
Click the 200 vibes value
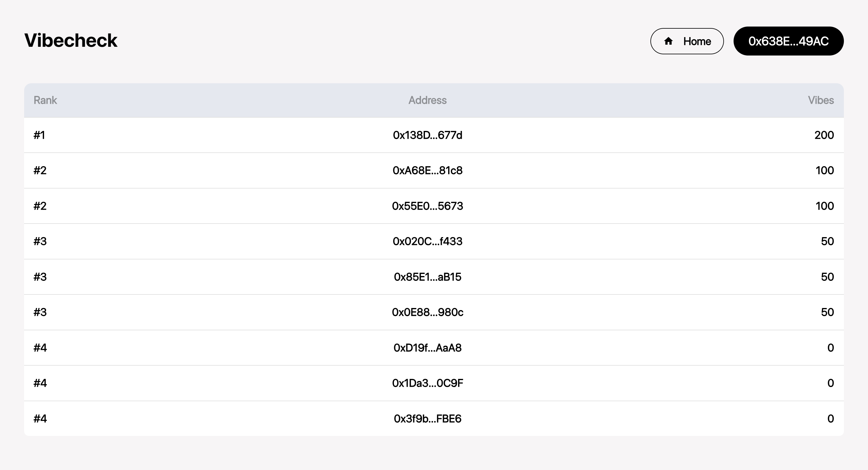[824, 135]
